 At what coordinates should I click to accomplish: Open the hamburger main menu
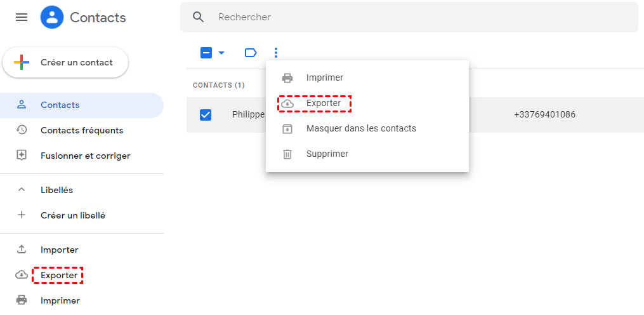(22, 17)
